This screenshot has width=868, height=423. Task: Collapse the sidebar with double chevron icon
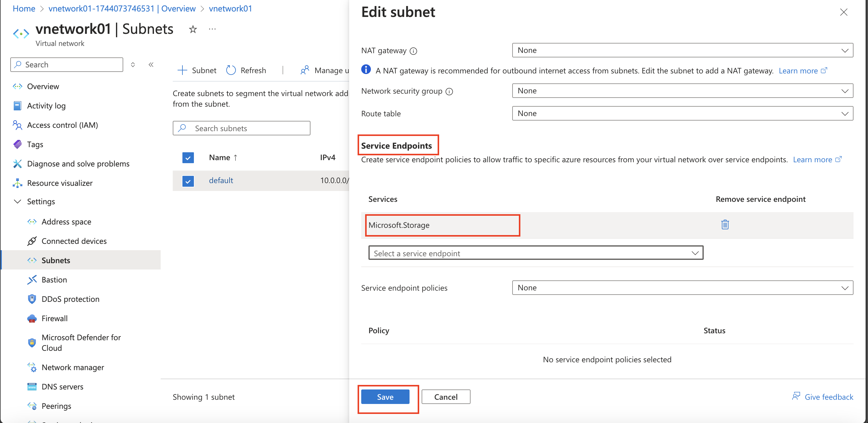click(x=151, y=64)
